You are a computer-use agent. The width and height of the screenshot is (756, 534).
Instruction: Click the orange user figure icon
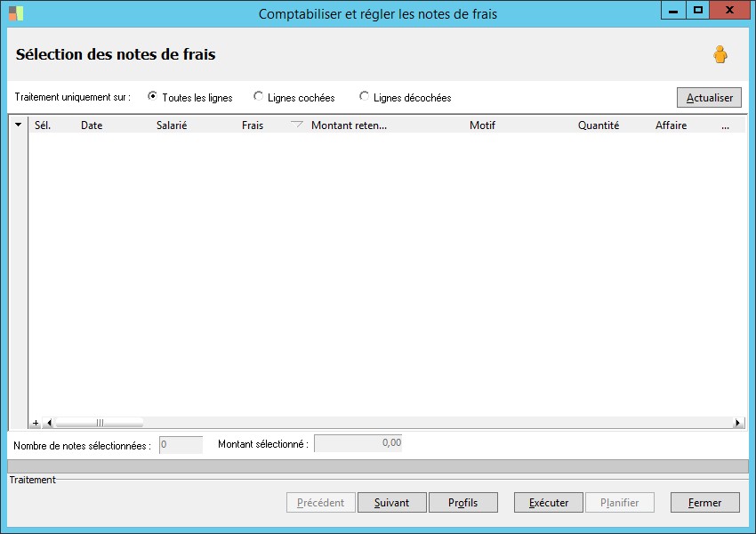click(720, 54)
